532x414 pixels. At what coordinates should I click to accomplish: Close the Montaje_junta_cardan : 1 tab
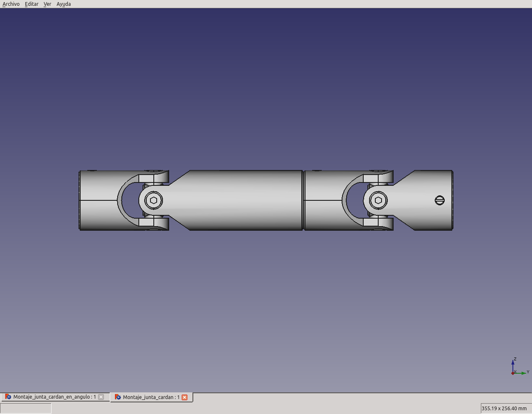click(185, 397)
